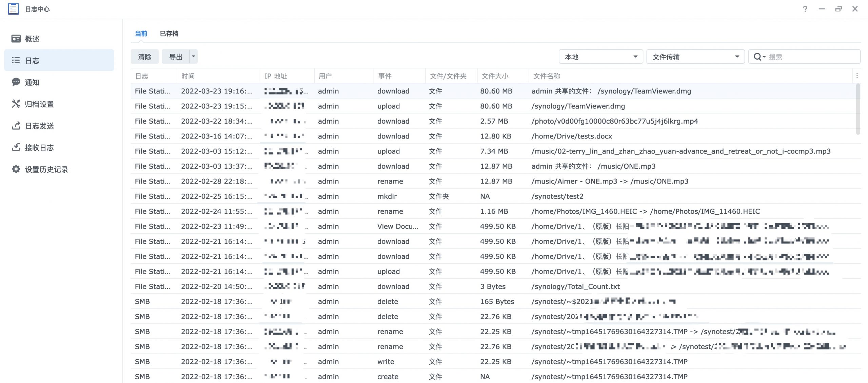The image size is (868, 383).
Task: Open 归档设置 in the sidebar
Action: tap(59, 104)
